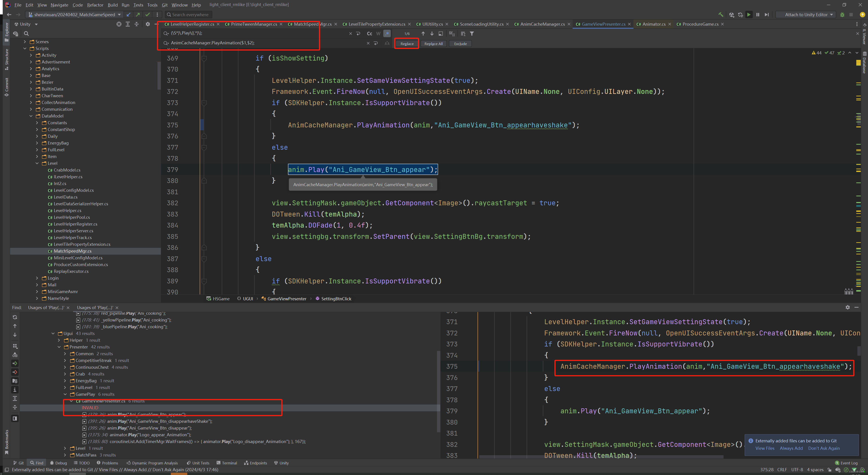
Task: Disable the Regex search toggle
Action: click(x=387, y=34)
